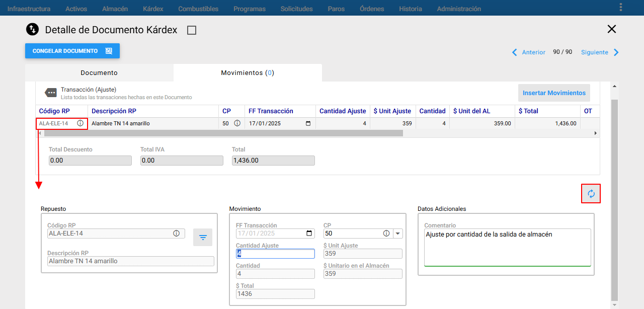This screenshot has height=309, width=644.
Task: Click the vertical scrollbar down arrow
Action: pyautogui.click(x=614, y=305)
